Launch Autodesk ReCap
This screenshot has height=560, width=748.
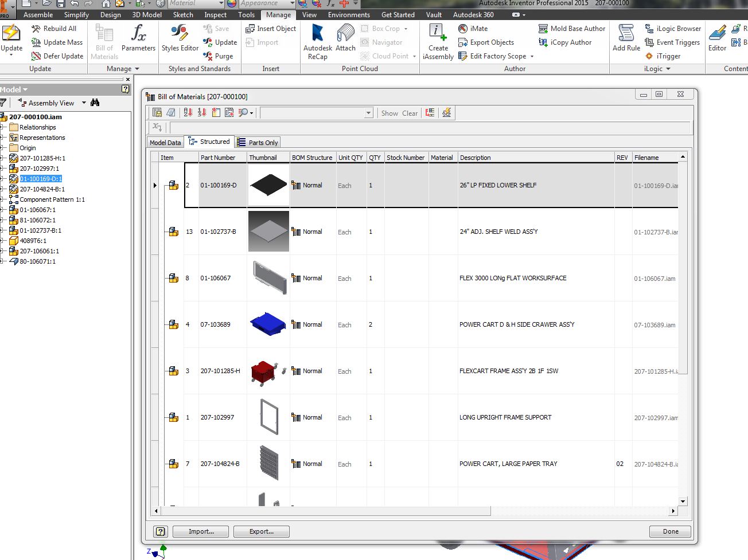pos(317,41)
